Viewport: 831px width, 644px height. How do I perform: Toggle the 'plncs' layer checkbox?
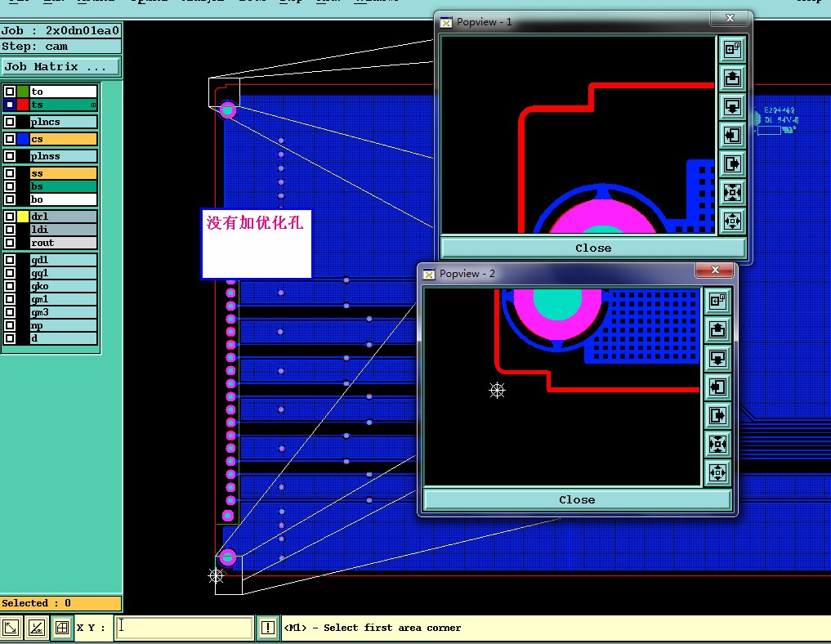(x=10, y=122)
